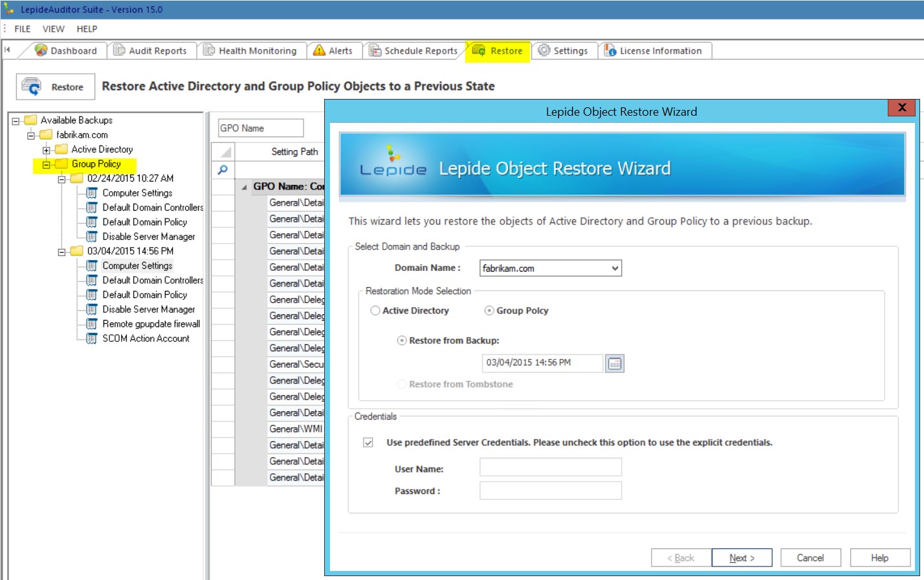Click the Next button in wizard
Image resolution: width=924 pixels, height=580 pixels.
[x=742, y=558]
